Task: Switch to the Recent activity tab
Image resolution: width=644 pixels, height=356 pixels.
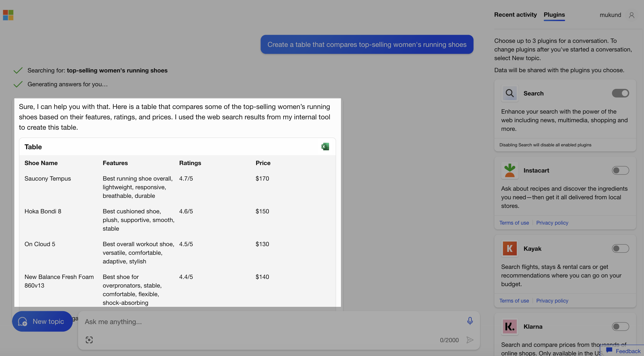Action: tap(515, 15)
